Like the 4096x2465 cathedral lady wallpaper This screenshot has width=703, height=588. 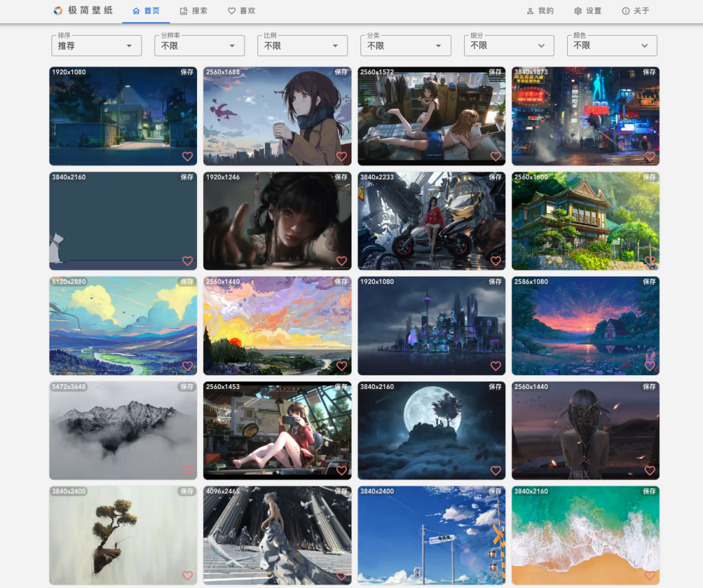tap(342, 576)
